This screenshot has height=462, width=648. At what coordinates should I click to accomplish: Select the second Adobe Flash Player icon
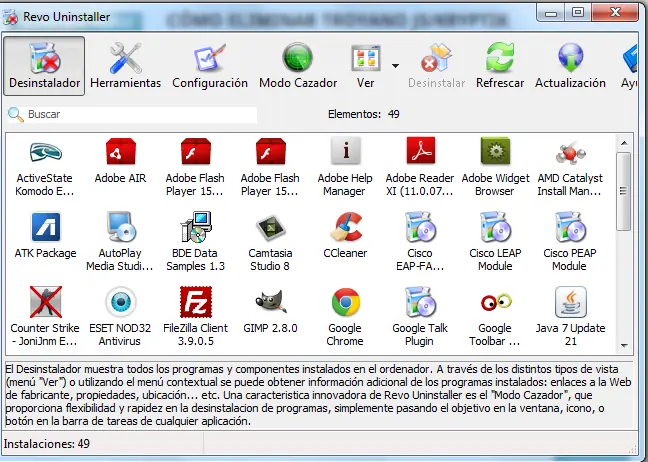(270, 152)
